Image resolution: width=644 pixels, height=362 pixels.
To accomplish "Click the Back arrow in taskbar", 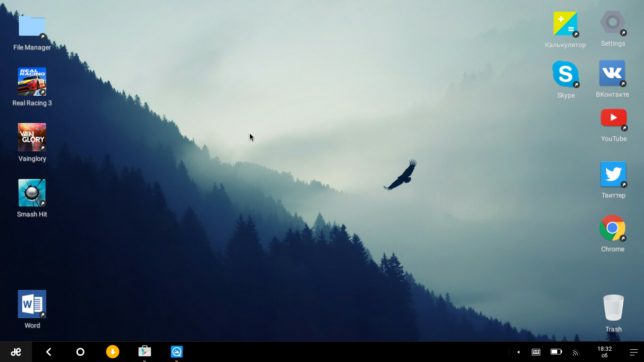I will click(49, 352).
